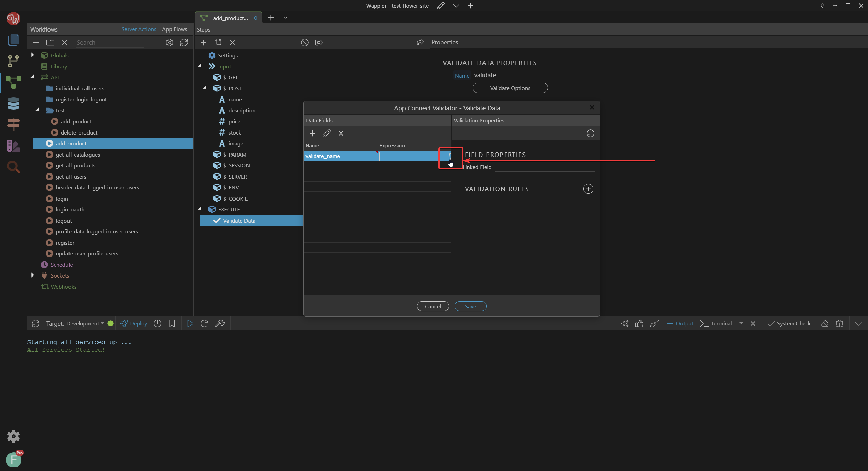Open a new tab with plus
Viewport: 868px width, 471px height.
[x=271, y=18]
